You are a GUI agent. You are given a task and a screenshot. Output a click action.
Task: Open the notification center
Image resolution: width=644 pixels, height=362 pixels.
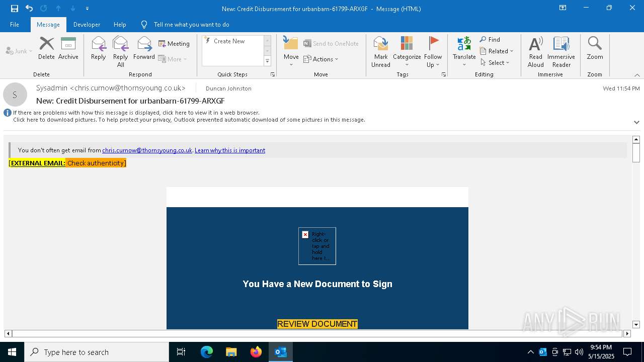point(627,352)
